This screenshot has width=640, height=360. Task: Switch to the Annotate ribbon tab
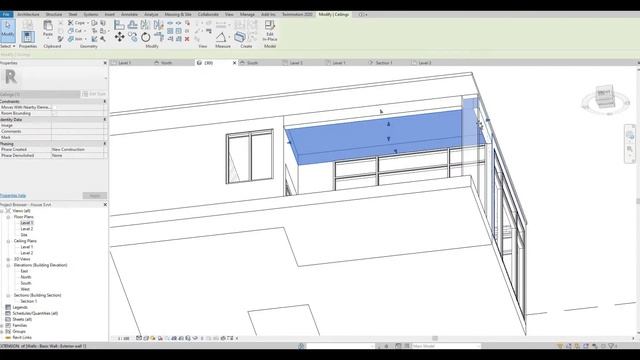click(x=129, y=14)
